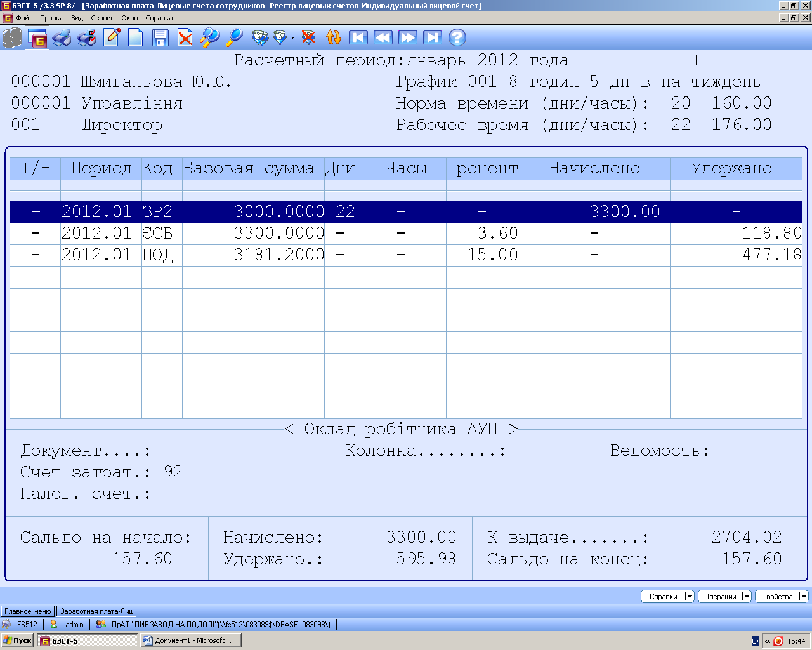Viewport: 812px width, 650px height.
Task: Click the first filter funnel icon
Action: click(260, 37)
